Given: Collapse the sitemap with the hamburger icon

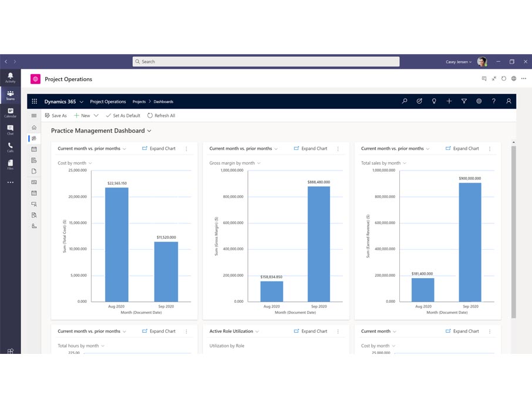Looking at the screenshot, I should pyautogui.click(x=34, y=115).
